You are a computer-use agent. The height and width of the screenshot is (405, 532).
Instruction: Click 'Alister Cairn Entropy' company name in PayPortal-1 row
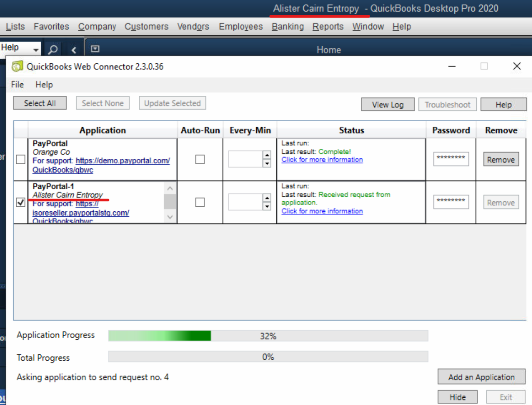pos(67,195)
